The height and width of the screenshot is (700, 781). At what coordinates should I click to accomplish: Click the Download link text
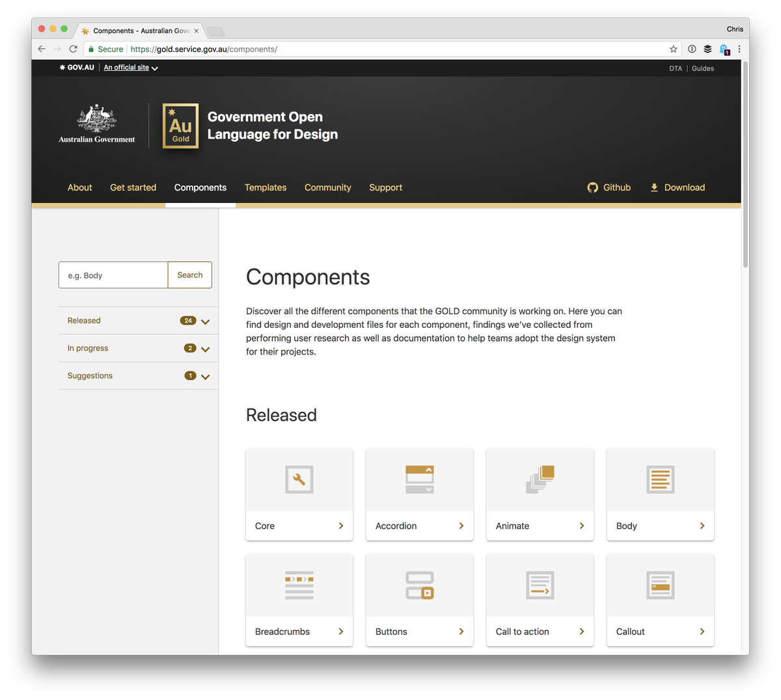[685, 187]
